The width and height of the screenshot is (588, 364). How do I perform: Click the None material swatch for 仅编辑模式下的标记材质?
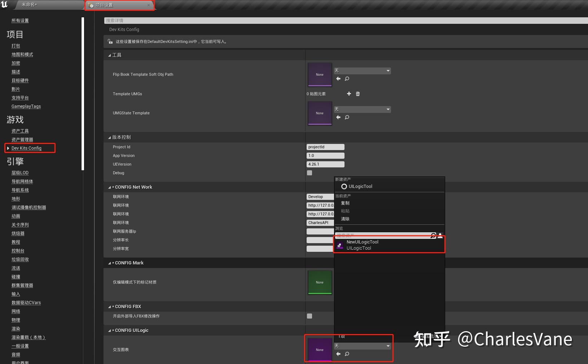320,282
